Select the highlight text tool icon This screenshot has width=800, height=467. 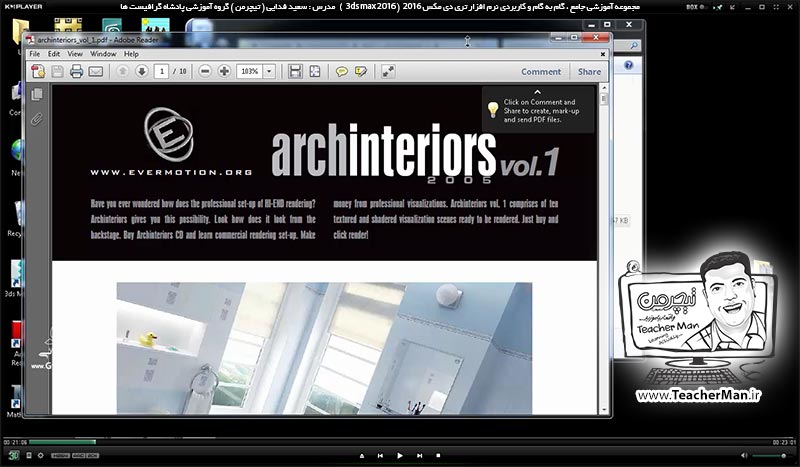point(361,71)
